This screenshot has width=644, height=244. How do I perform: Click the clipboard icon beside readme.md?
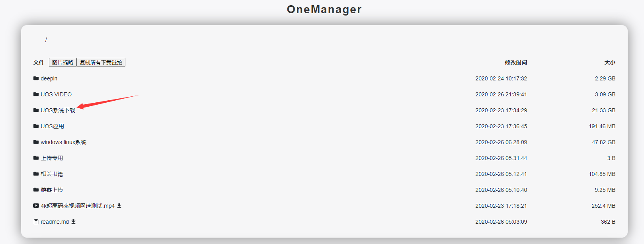point(36,222)
